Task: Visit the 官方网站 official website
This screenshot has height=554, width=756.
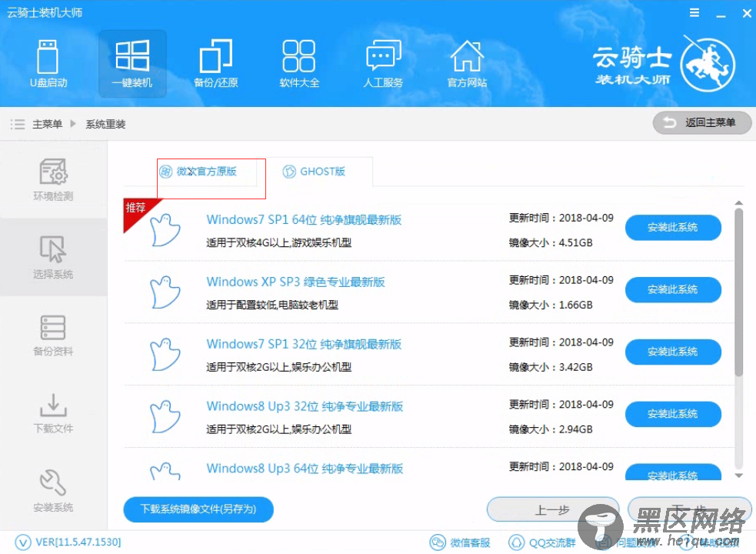Action: click(467, 64)
